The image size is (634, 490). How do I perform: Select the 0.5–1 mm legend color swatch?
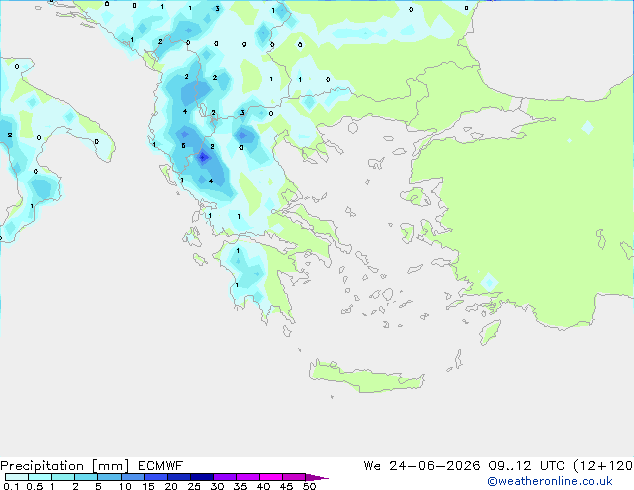pos(40,477)
